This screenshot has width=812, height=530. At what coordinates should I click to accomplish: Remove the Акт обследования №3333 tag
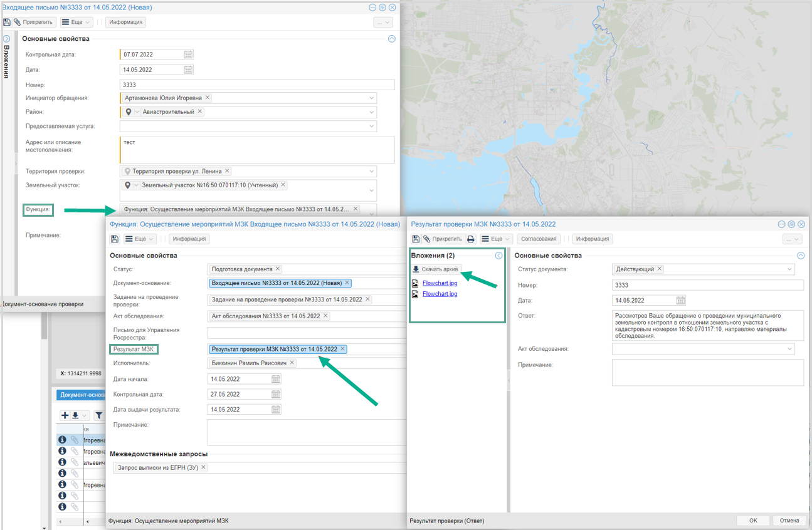pos(326,316)
